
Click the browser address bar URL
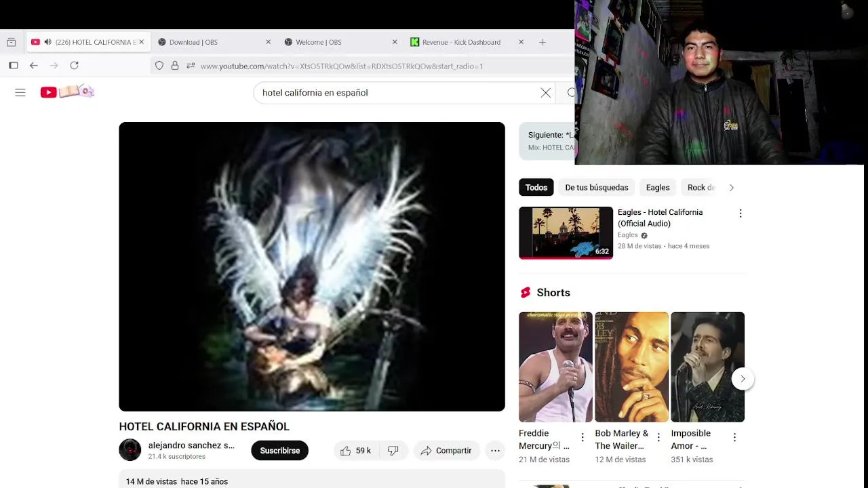(x=342, y=66)
